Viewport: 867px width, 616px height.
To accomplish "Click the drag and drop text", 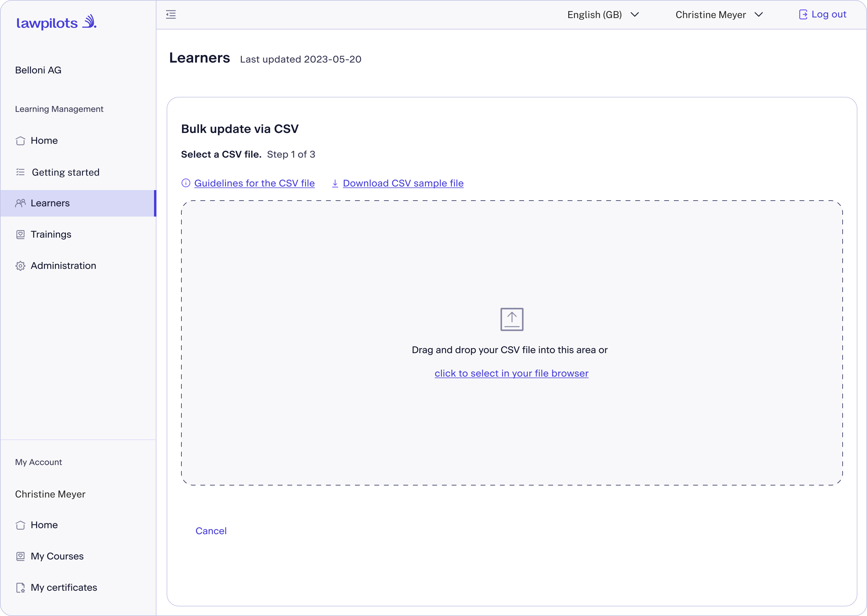I will click(510, 350).
